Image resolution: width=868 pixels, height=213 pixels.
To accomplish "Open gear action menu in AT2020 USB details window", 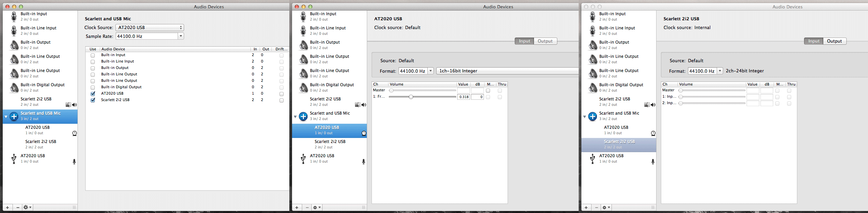I will click(x=317, y=207).
